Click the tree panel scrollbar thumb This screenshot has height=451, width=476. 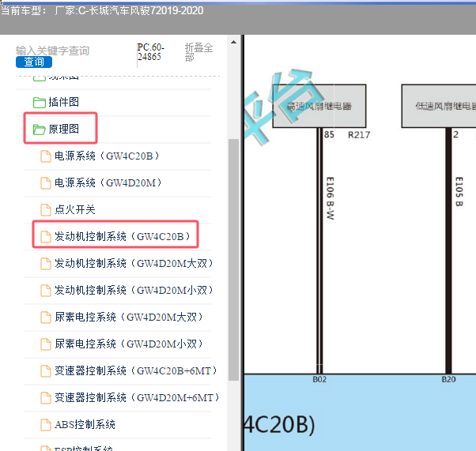(233, 260)
